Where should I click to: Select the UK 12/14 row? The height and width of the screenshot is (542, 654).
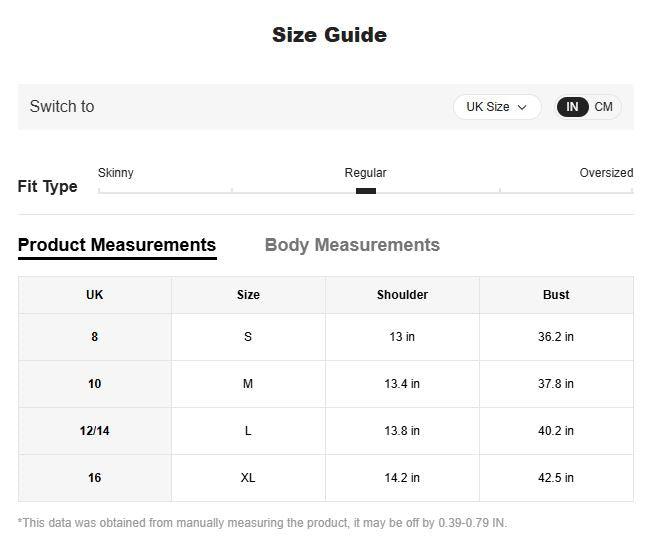[95, 431]
